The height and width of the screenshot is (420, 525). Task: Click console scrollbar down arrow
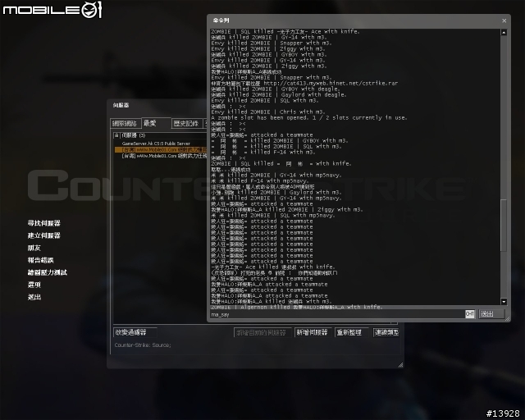pos(504,301)
